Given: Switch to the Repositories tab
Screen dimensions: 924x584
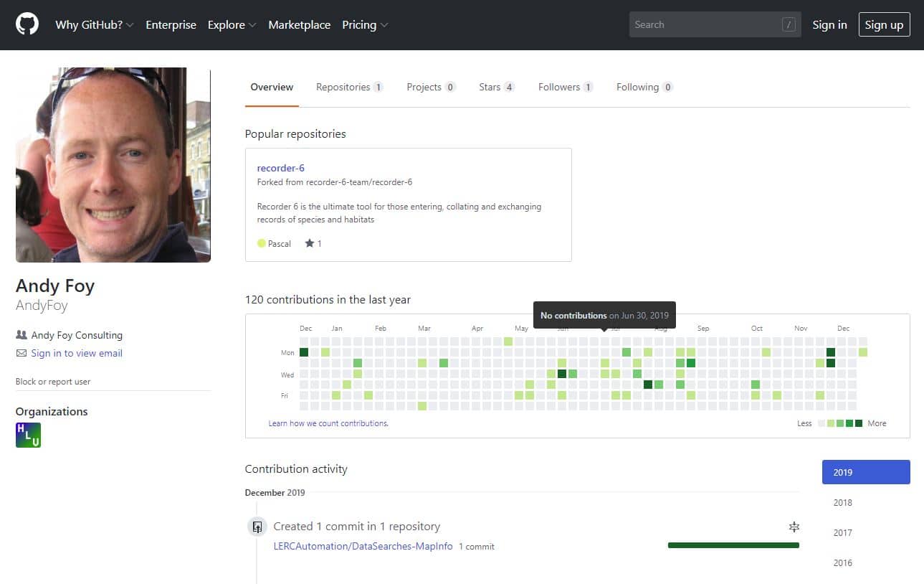Looking at the screenshot, I should pyautogui.click(x=350, y=87).
